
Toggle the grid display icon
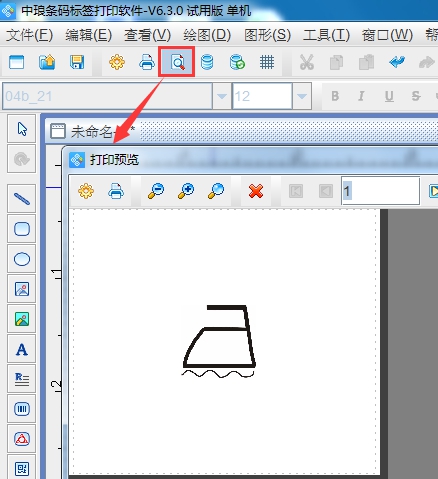(x=267, y=62)
